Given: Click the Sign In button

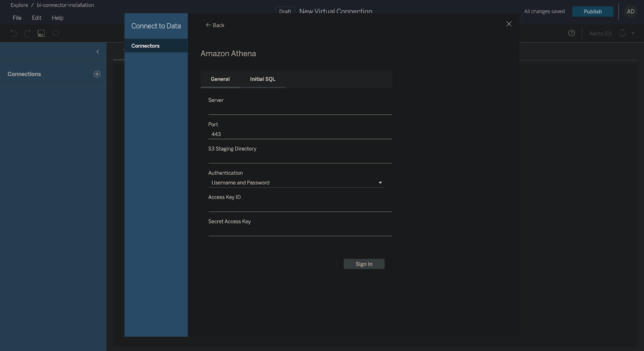Looking at the screenshot, I should pos(364,264).
